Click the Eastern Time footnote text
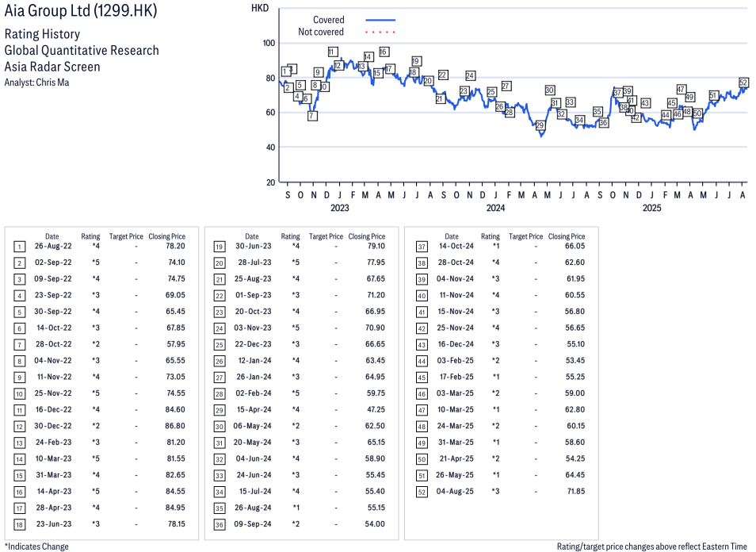 click(x=652, y=546)
